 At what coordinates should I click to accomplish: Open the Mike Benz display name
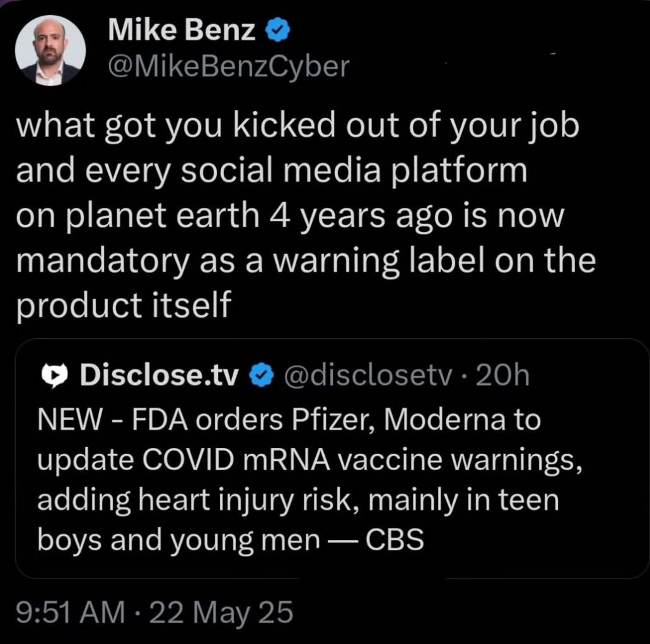point(182,31)
